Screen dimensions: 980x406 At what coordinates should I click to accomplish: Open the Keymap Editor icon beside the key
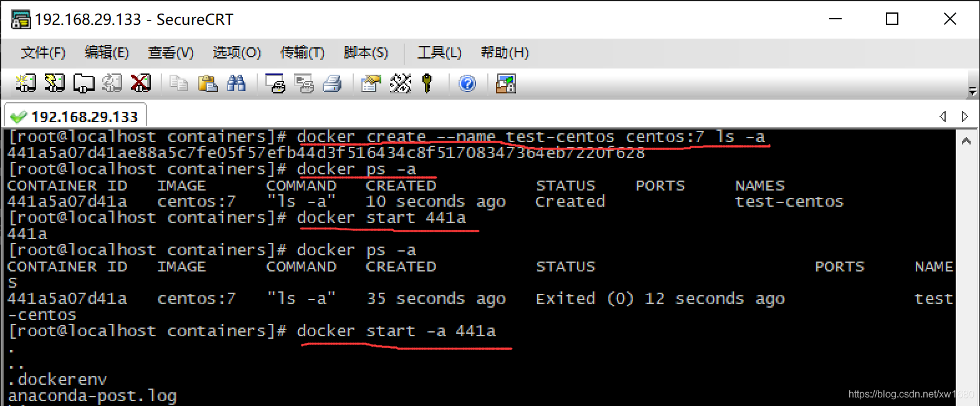point(400,83)
